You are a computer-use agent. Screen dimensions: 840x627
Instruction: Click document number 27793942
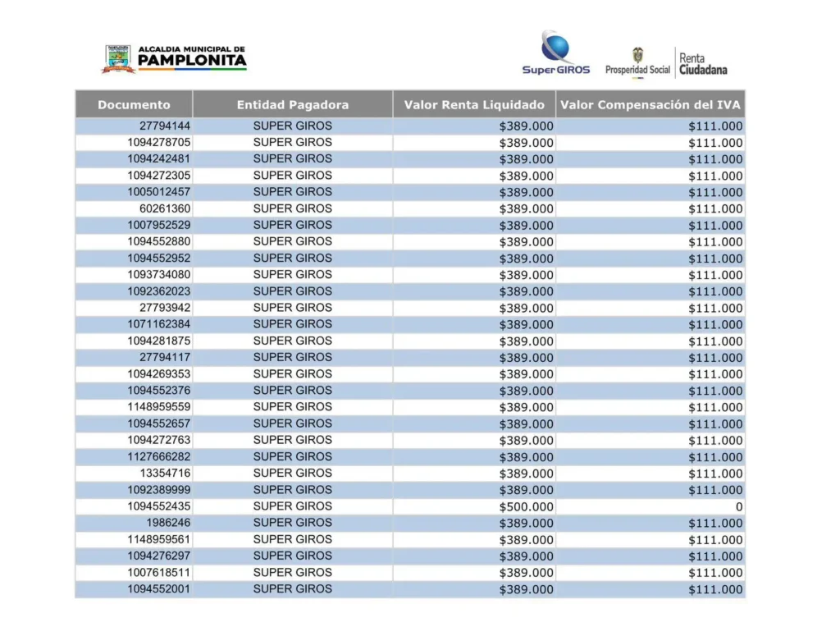[x=164, y=308]
